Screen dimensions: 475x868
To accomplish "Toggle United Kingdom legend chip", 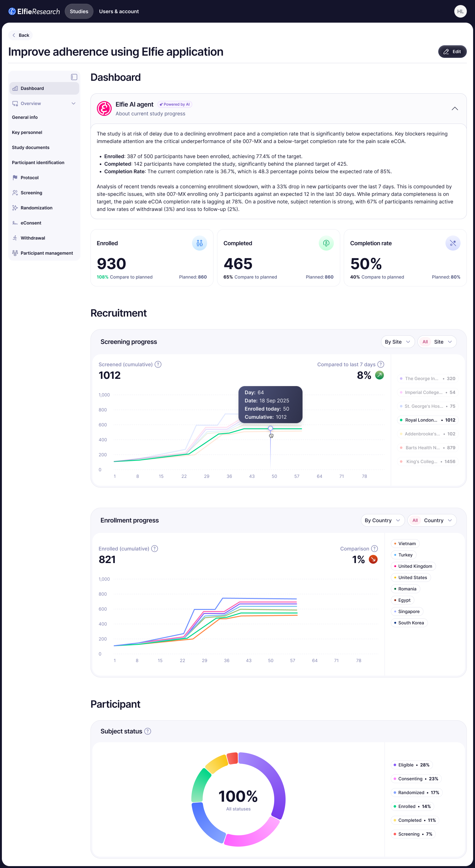I will [x=413, y=566].
